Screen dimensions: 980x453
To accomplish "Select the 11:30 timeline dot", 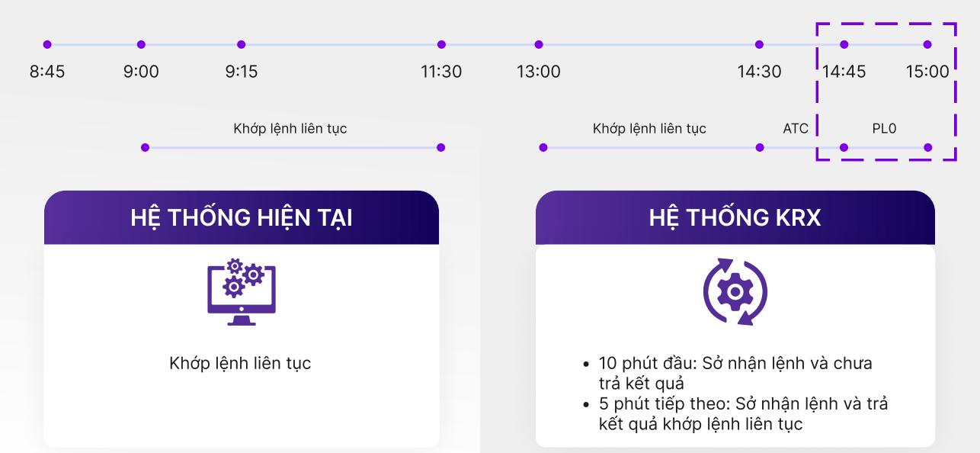I will (441, 45).
